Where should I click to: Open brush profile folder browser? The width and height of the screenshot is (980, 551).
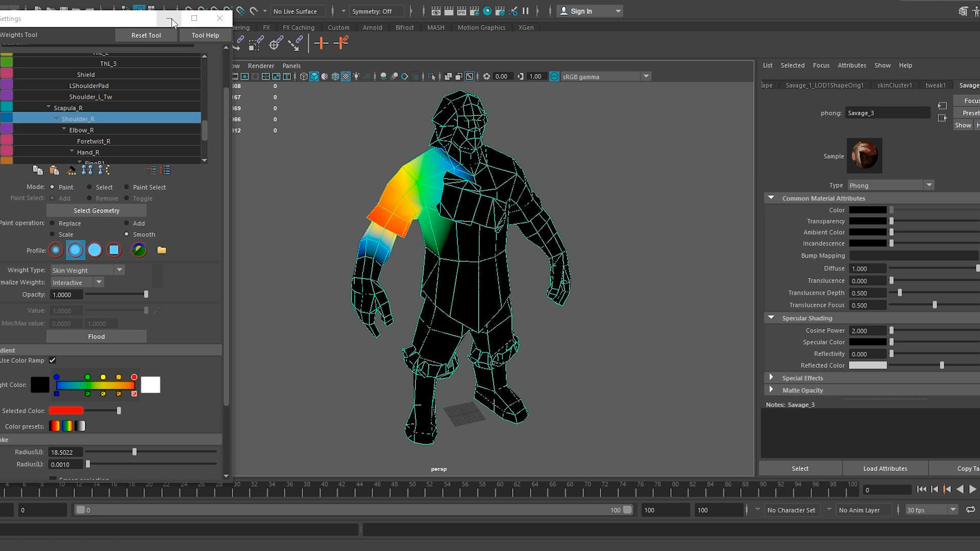(161, 250)
